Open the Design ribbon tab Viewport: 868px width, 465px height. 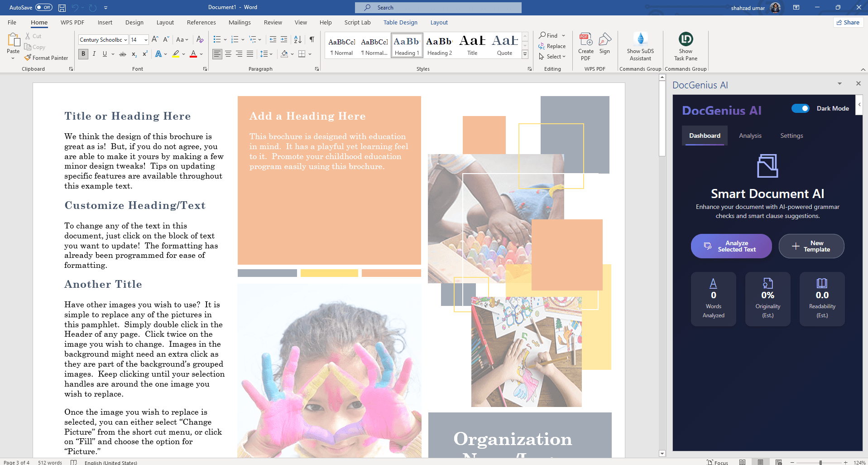pos(134,22)
